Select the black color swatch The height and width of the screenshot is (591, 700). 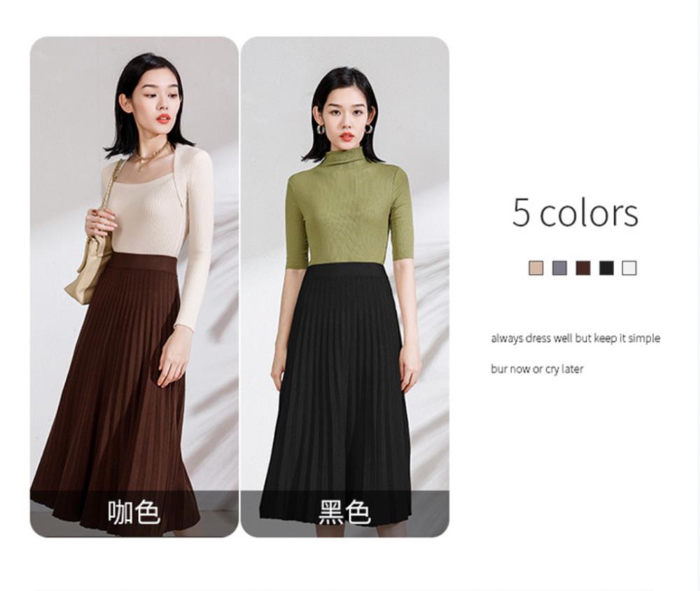tap(605, 268)
